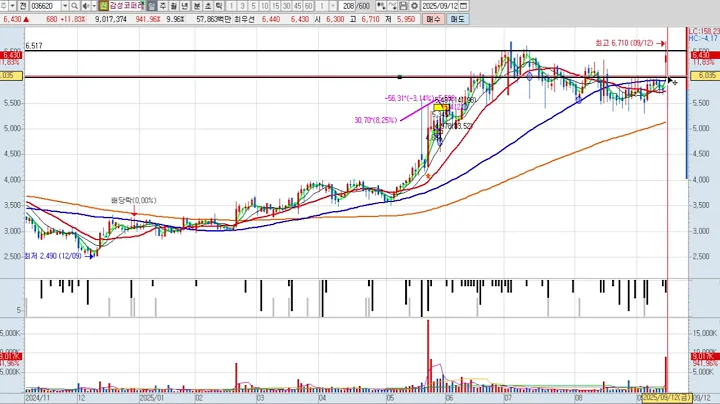The width and height of the screenshot is (720, 404).
Task: Click the high price value 6,710
Action: pyautogui.click(x=370, y=19)
